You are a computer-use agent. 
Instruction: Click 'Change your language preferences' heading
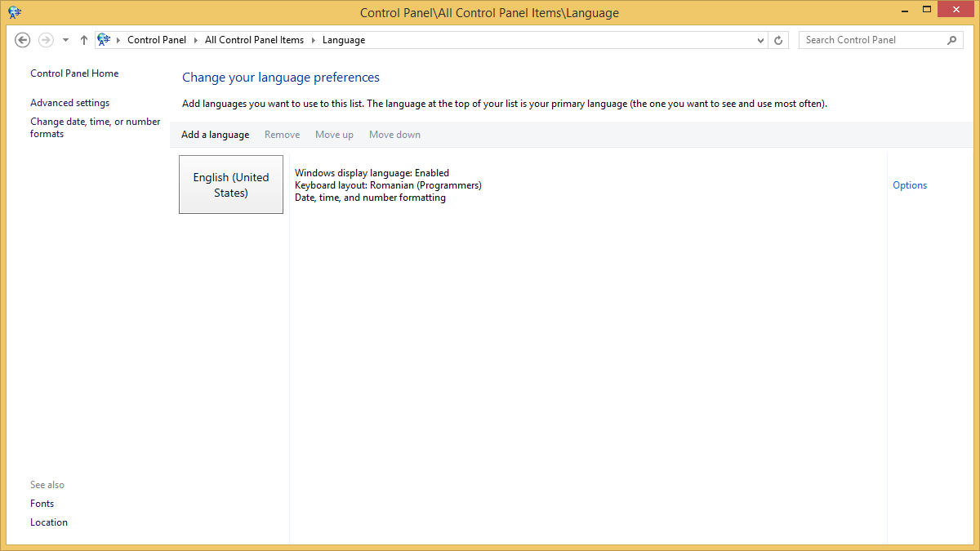click(281, 78)
